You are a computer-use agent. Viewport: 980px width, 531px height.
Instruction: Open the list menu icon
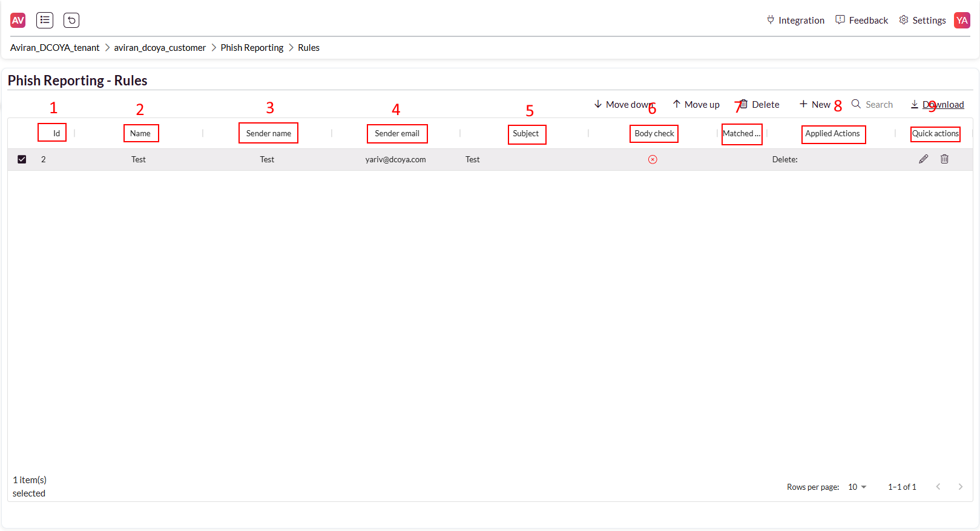click(x=45, y=20)
